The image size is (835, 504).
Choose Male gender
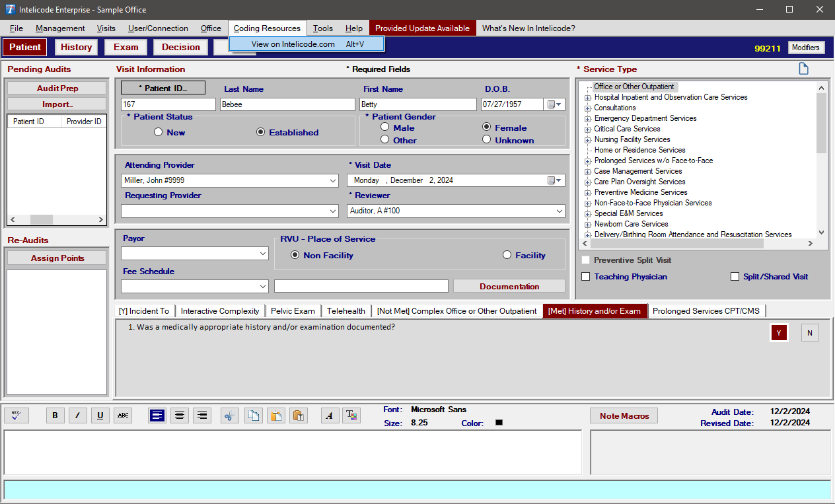[x=384, y=127]
